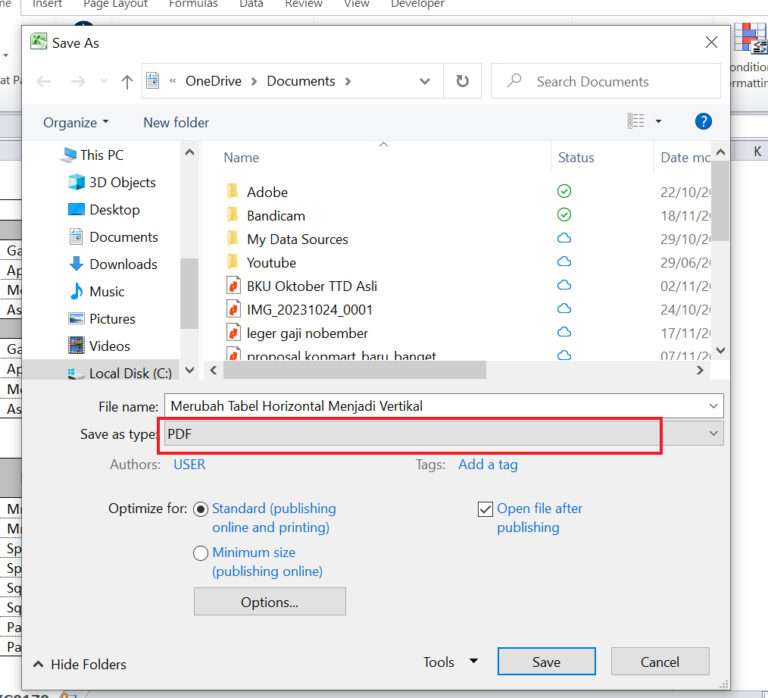Click the Downloads arrow icon in sidebar

pos(76,264)
